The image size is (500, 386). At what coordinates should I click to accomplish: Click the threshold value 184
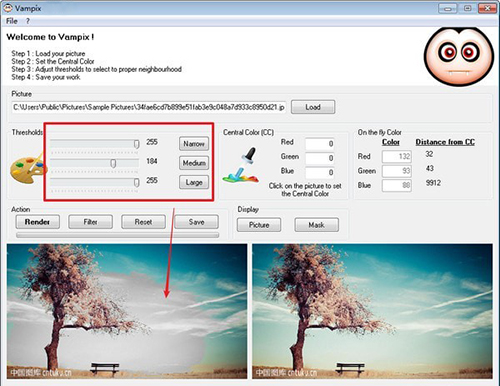point(152,161)
